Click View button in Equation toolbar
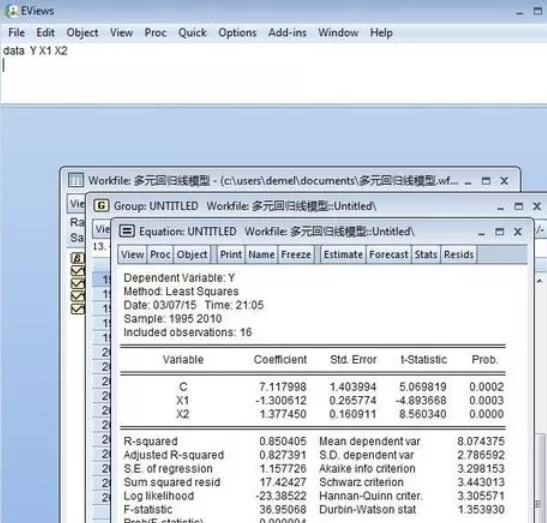547x523 pixels. pyautogui.click(x=132, y=254)
